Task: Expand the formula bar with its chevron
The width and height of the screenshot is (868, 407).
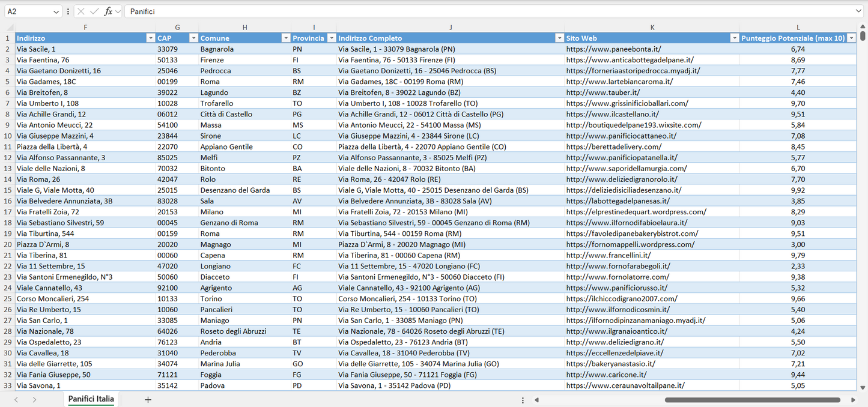Action: [858, 11]
